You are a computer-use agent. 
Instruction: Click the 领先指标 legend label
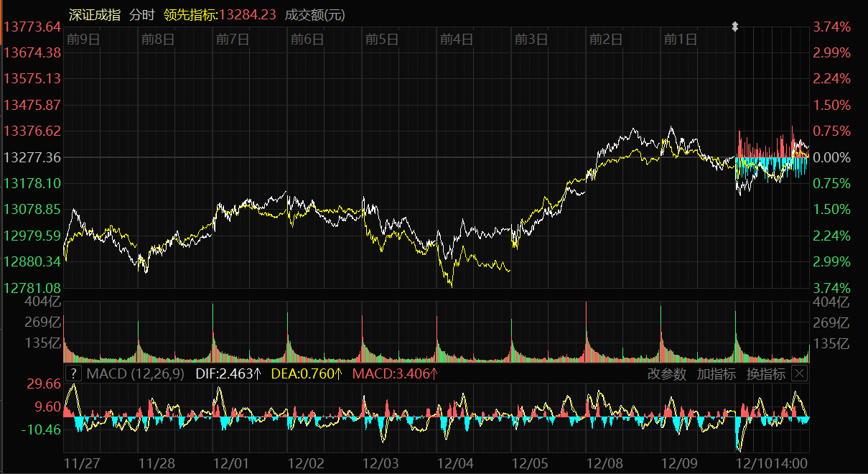coord(189,15)
